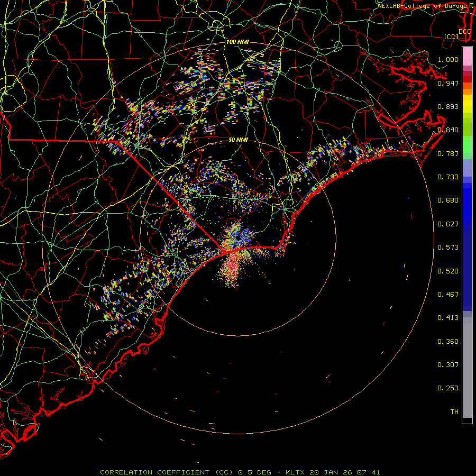476x476 pixels.
Task: Select the 0.307 scale value
Action: pyautogui.click(x=448, y=365)
